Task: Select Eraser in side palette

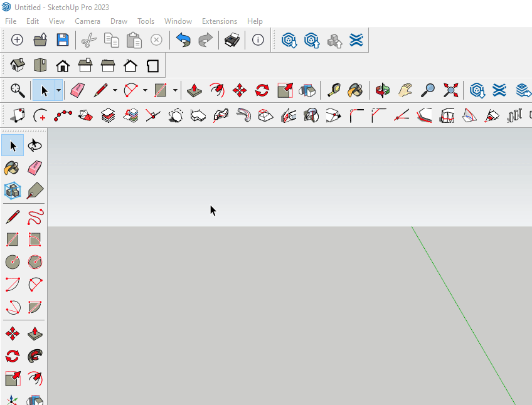Action: (x=35, y=168)
